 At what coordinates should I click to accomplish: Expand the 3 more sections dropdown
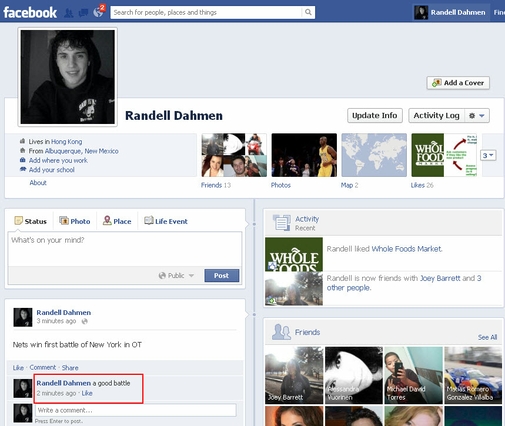(488, 155)
